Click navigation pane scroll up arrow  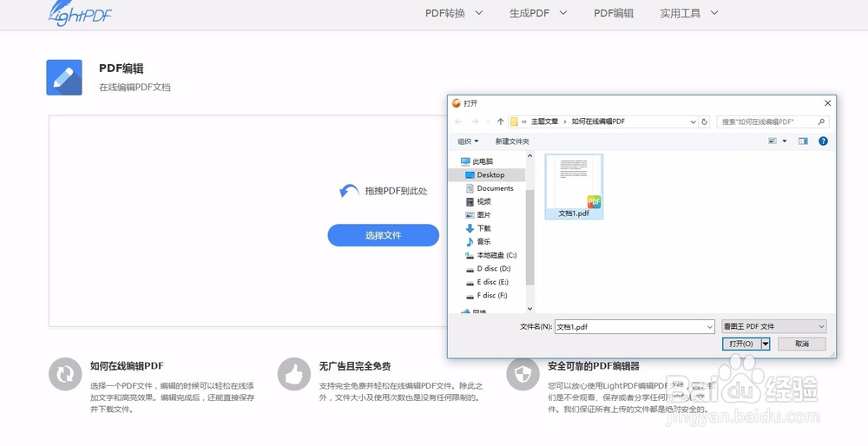click(529, 156)
